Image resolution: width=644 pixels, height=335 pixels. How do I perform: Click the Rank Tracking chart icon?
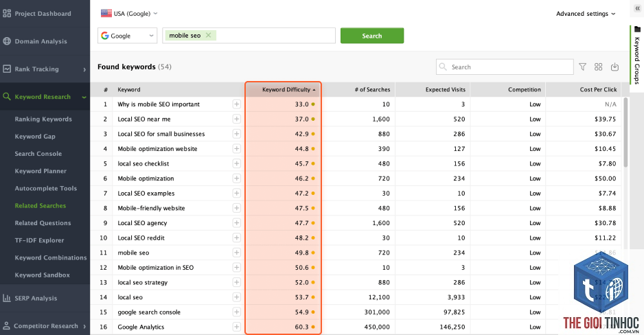tap(7, 69)
